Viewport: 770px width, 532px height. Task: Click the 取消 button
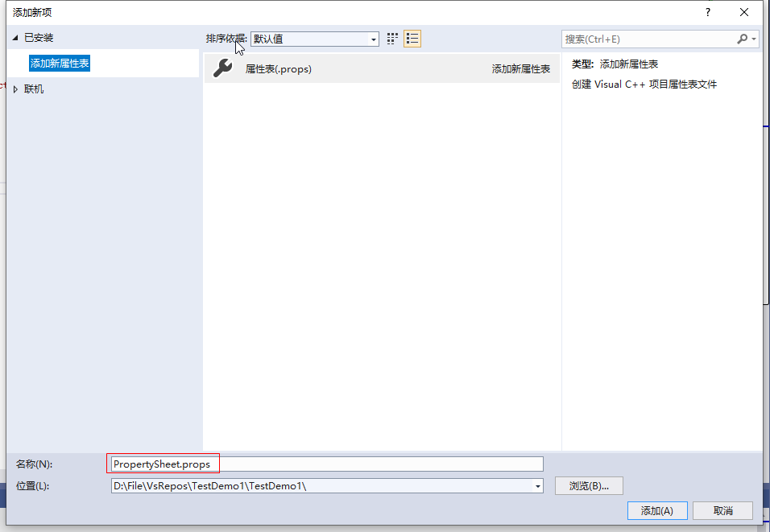coord(722,510)
